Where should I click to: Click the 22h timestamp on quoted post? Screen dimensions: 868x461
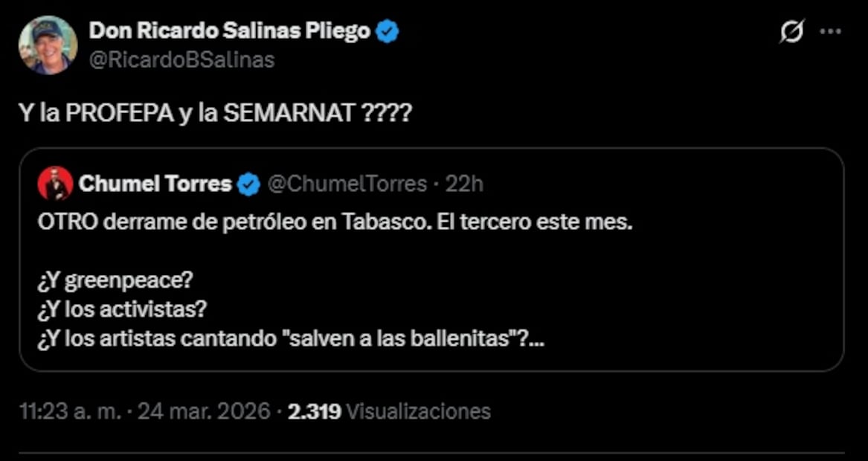point(464,184)
